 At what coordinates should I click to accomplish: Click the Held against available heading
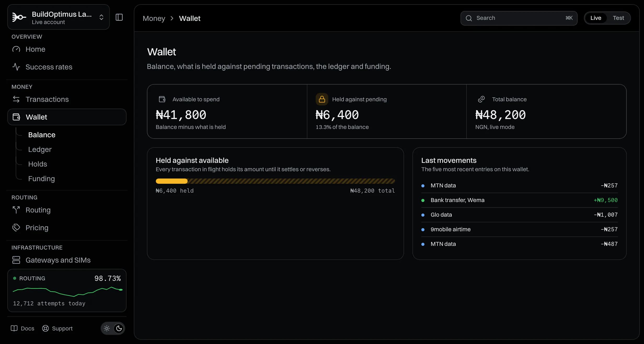192,160
